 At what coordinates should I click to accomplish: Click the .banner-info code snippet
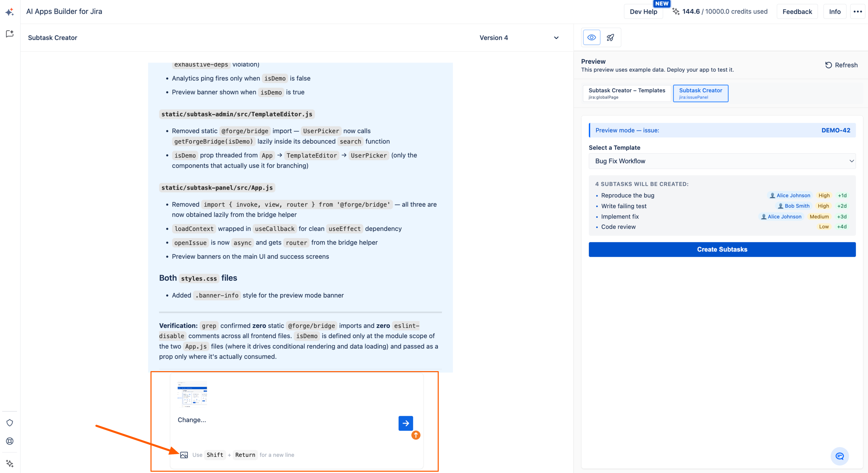(x=217, y=296)
